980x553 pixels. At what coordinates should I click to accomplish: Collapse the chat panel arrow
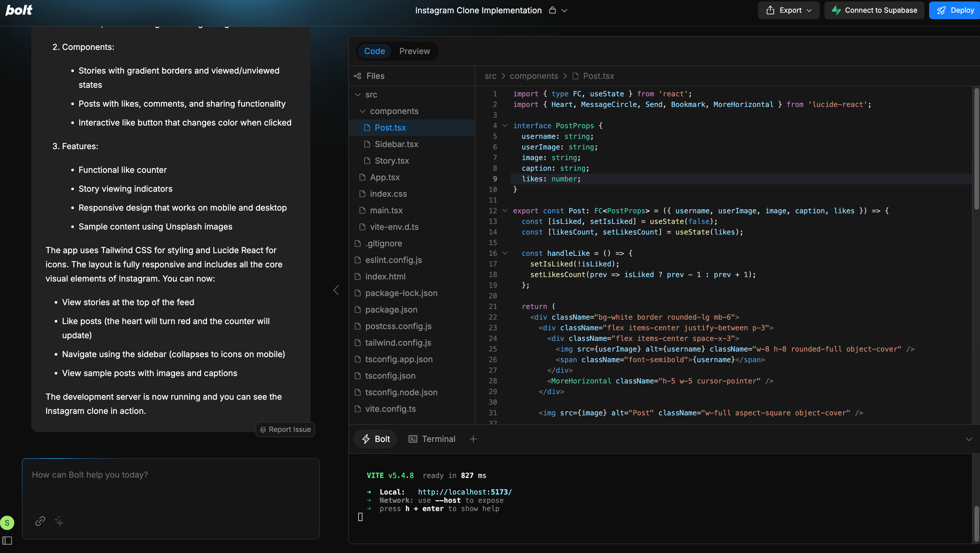coord(336,290)
